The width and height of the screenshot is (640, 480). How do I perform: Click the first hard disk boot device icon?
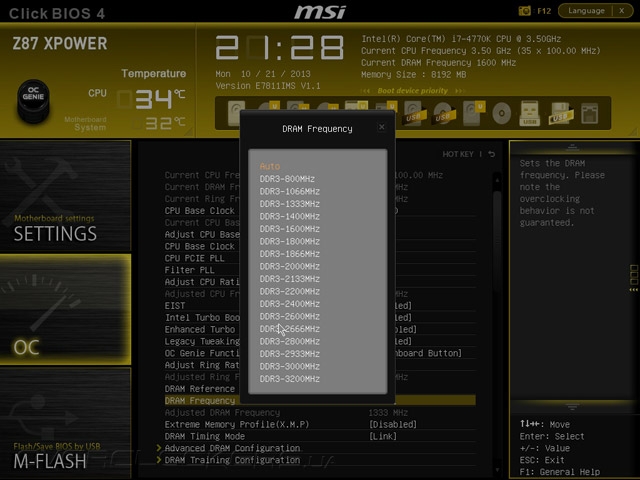point(236,112)
